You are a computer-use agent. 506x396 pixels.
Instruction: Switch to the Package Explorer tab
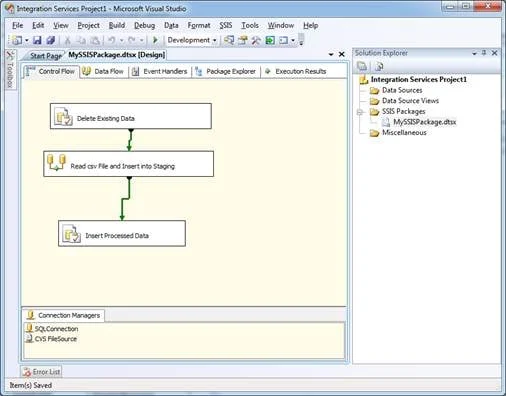226,71
